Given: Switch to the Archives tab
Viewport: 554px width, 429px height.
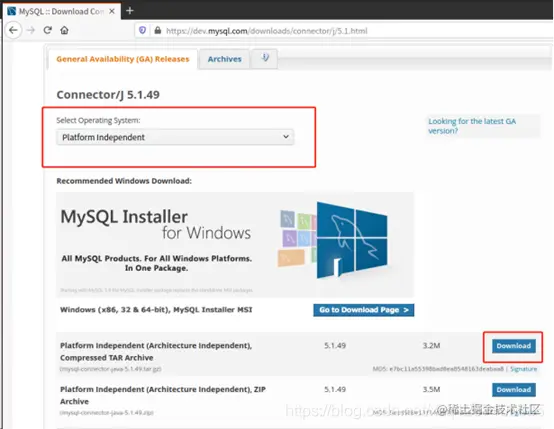Looking at the screenshot, I should click(224, 59).
